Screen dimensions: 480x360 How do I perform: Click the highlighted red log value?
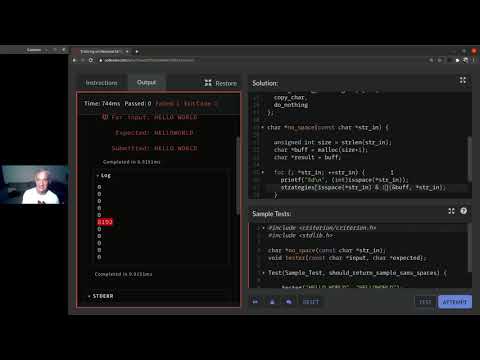pyautogui.click(x=105, y=222)
